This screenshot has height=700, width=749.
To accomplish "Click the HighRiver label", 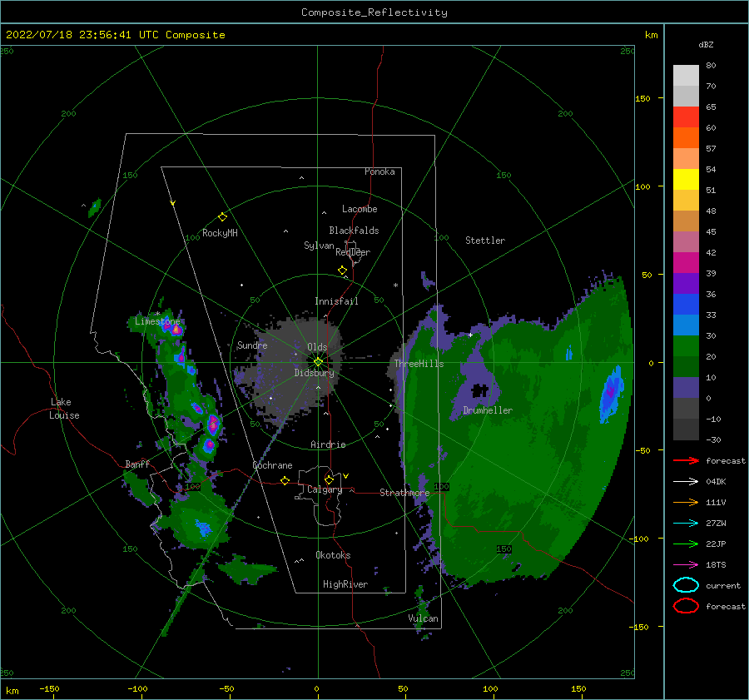I will tap(345, 584).
